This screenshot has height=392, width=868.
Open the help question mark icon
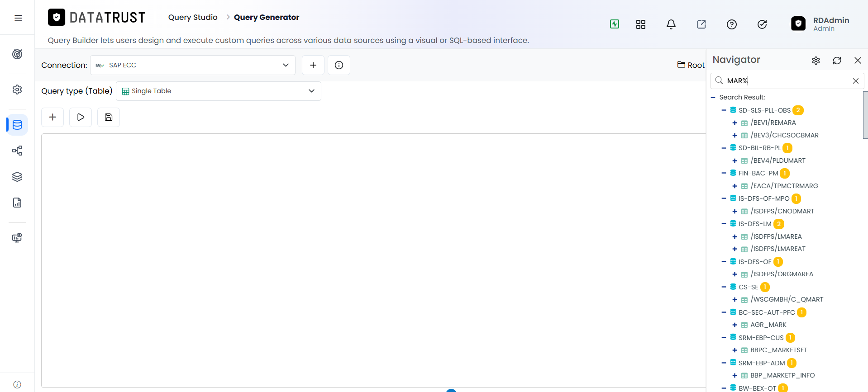[x=732, y=24]
